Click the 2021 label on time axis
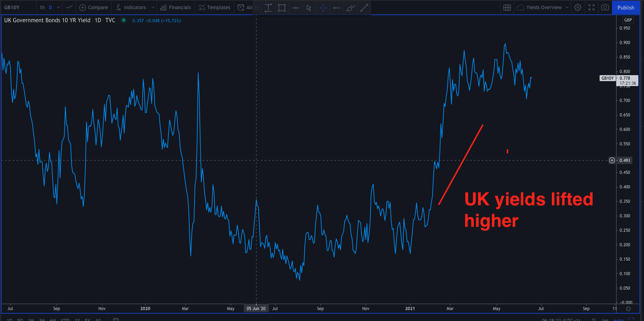644x321 pixels. (x=410, y=308)
